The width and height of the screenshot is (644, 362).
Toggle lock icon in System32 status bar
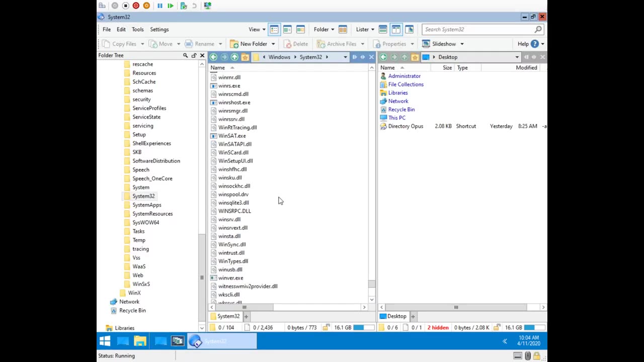[x=326, y=327]
